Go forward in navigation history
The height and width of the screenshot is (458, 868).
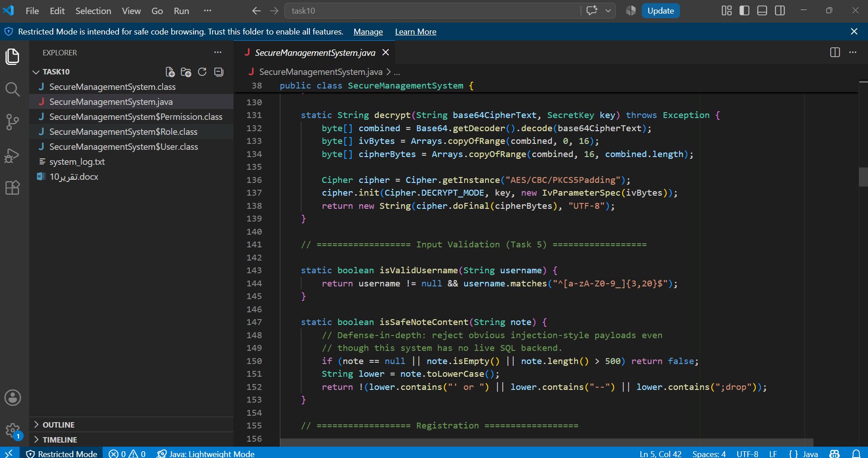click(274, 10)
